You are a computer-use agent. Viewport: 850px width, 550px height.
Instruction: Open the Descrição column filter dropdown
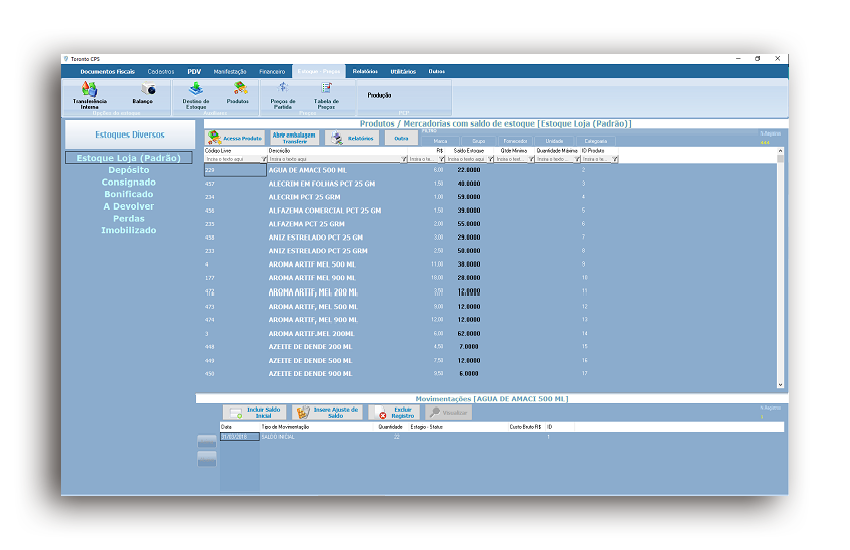click(403, 159)
